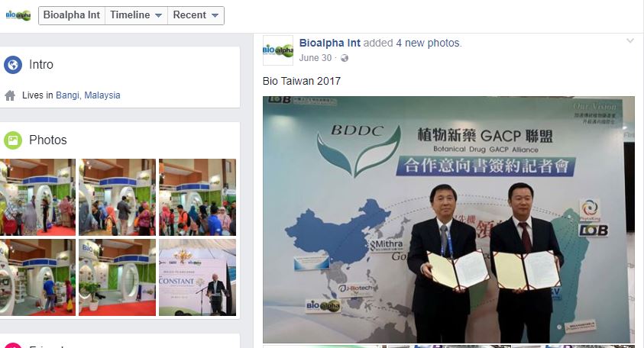Click the house icon next to Lives in
Image resolution: width=644 pixels, height=348 pixels.
10,95
